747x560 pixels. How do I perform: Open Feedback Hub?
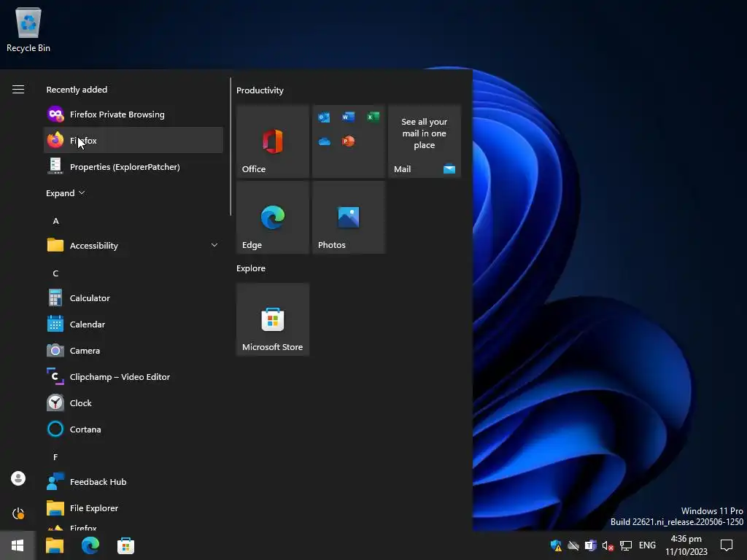[133, 482]
